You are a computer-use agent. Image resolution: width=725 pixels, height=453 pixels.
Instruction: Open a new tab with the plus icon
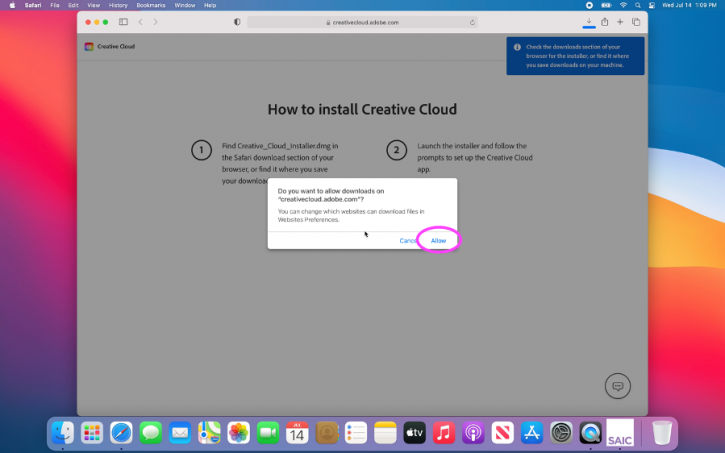(x=620, y=22)
